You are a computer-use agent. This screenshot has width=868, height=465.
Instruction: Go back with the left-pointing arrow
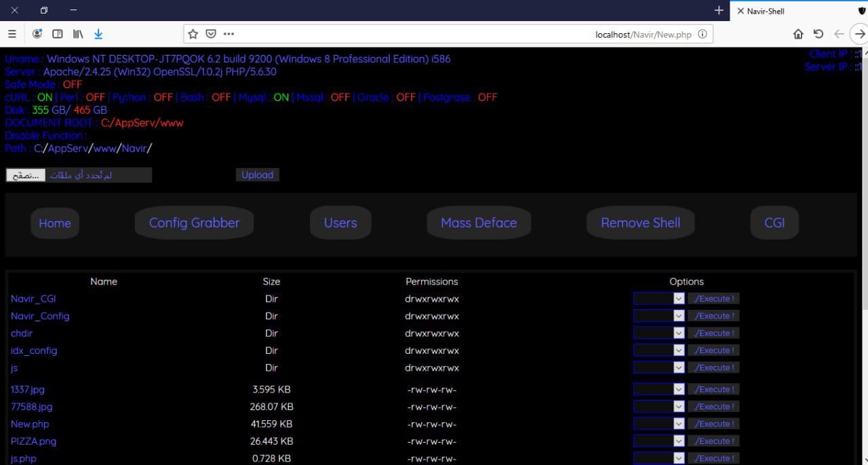point(840,34)
